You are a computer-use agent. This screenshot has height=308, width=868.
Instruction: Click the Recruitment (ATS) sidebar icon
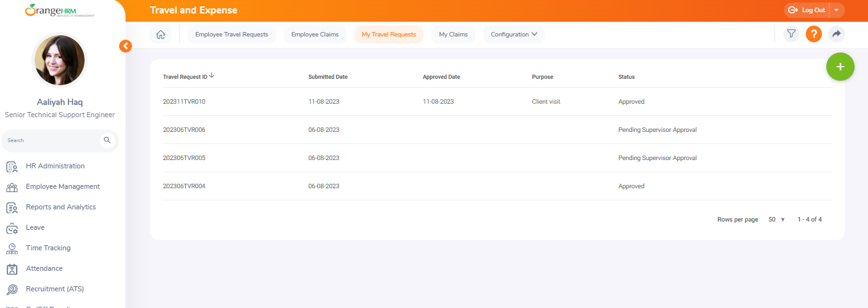pos(12,289)
